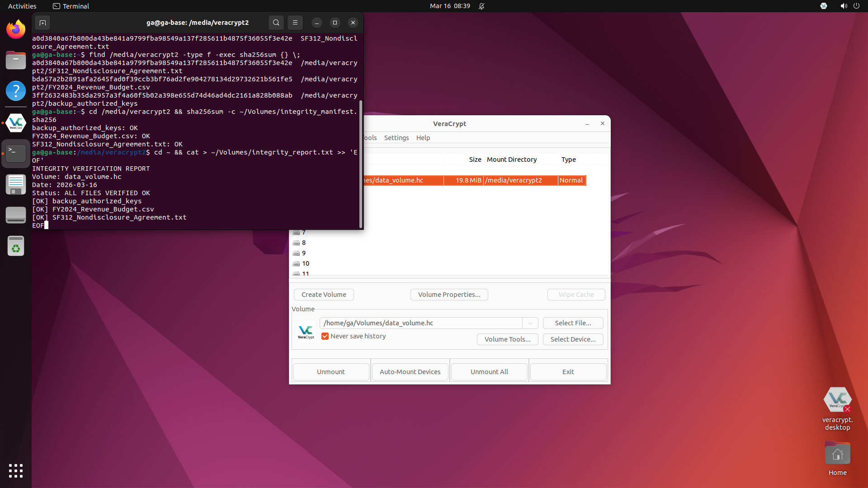Uncheck the Never save history checkbox
Screen dimensions: 868x488
[325, 336]
